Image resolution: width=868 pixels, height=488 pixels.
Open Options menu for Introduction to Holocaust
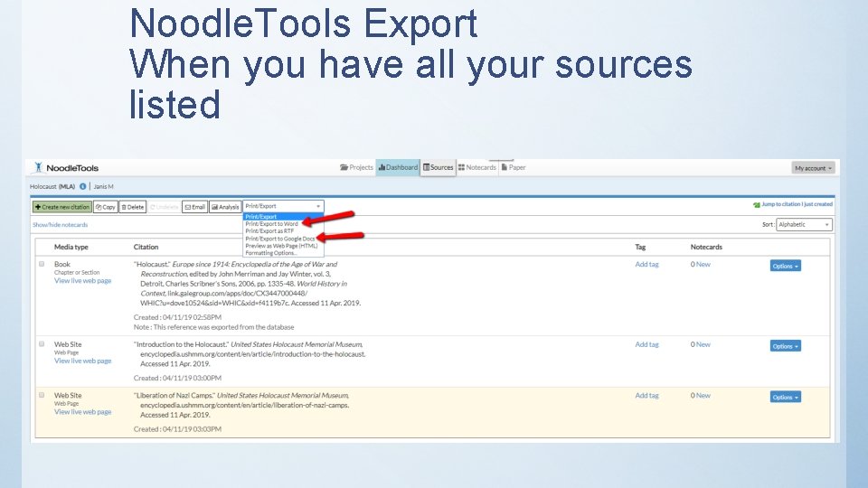coord(785,346)
